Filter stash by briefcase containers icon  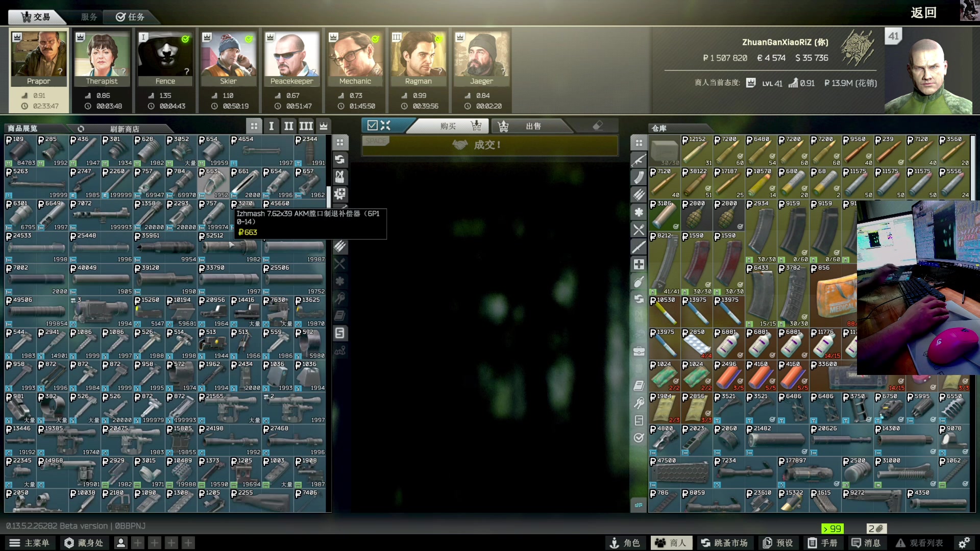tap(639, 351)
